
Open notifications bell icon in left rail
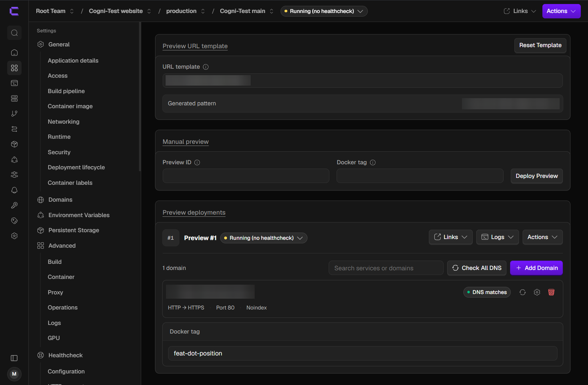click(14, 190)
